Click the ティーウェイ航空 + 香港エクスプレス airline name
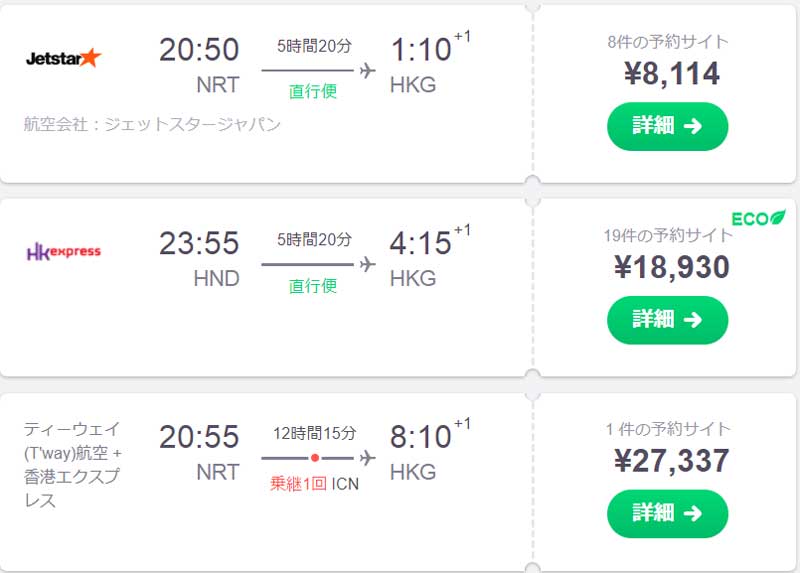Viewport: 800px width, 573px height. pos(72,464)
